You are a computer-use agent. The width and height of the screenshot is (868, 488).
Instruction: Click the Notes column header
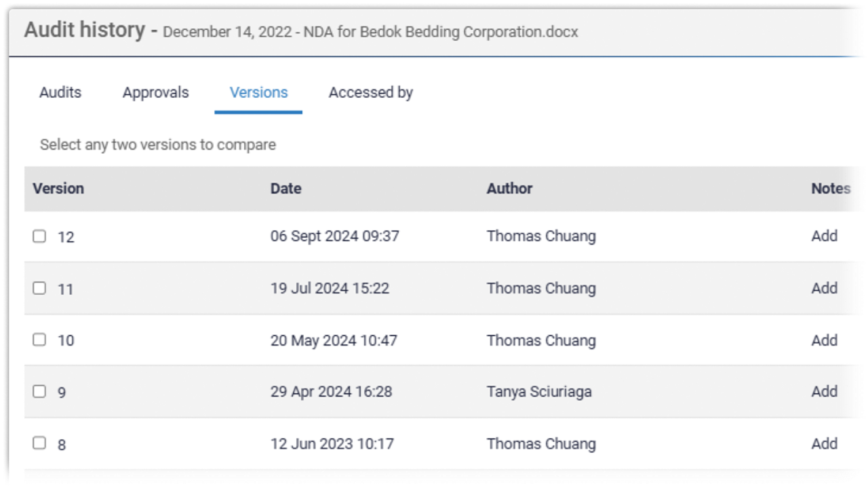click(x=831, y=188)
